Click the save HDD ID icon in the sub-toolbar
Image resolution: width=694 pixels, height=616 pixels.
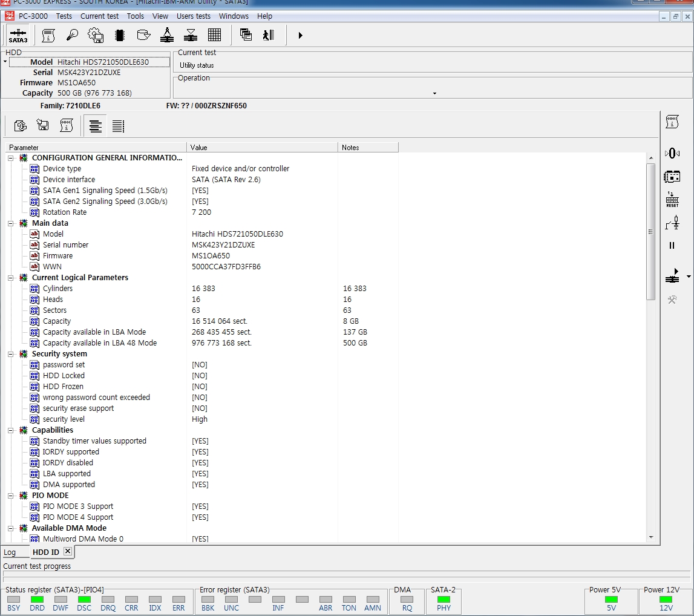[x=43, y=126]
